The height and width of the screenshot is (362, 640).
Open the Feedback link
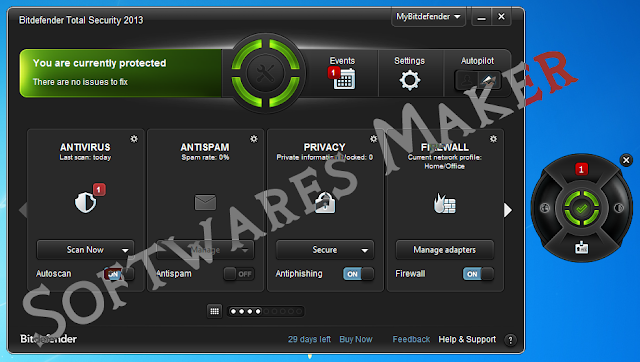click(411, 339)
